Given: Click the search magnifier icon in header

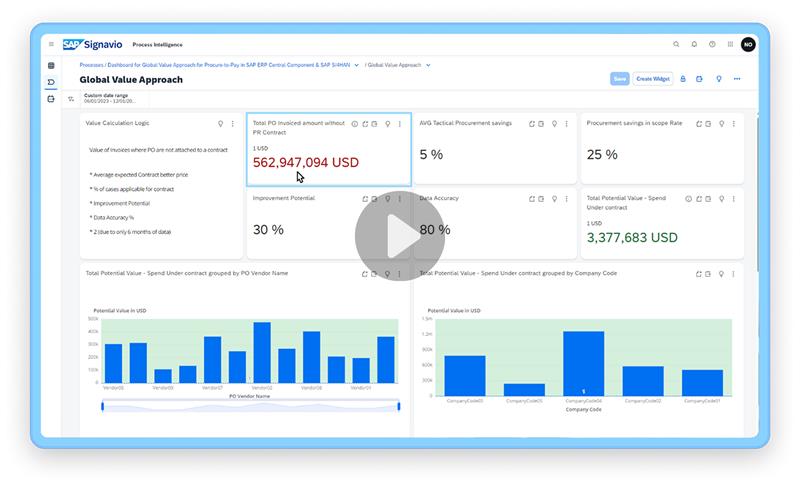Looking at the screenshot, I should pyautogui.click(x=676, y=44).
